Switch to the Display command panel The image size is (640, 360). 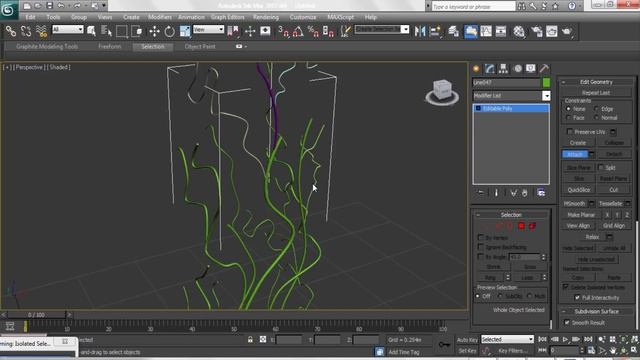tap(531, 69)
